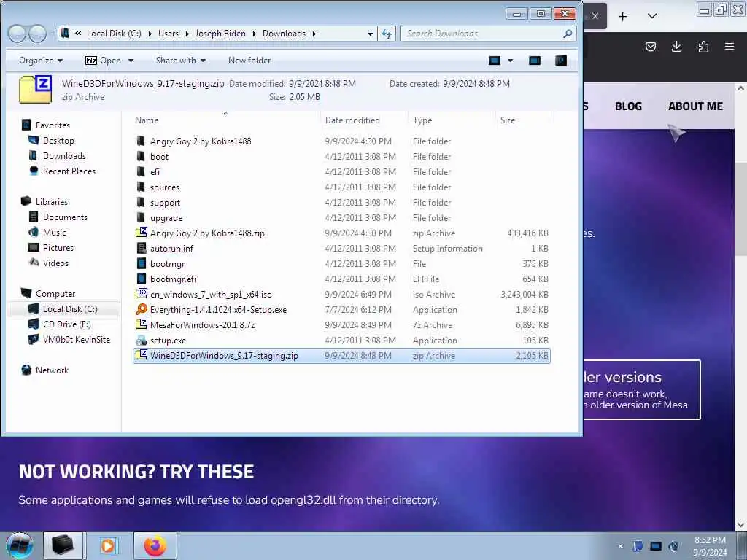
Task: Click the 7z icon next to Open
Action: tap(91, 61)
